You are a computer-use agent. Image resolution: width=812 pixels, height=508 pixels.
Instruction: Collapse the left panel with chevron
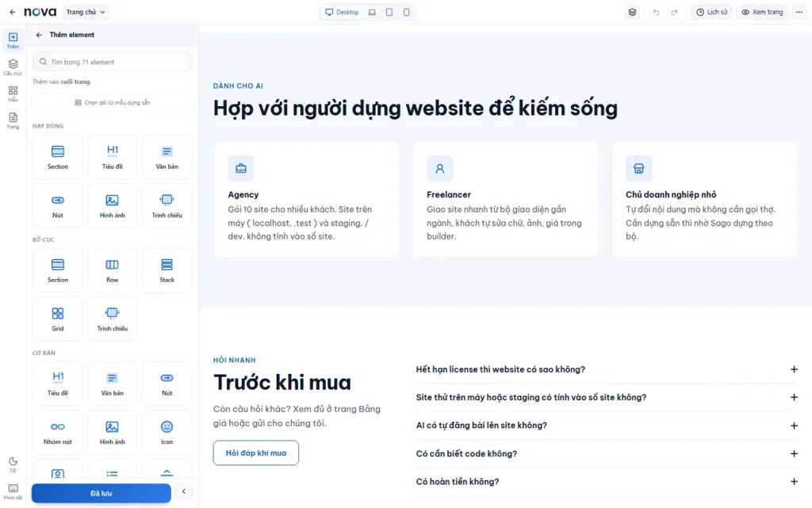pos(183,491)
